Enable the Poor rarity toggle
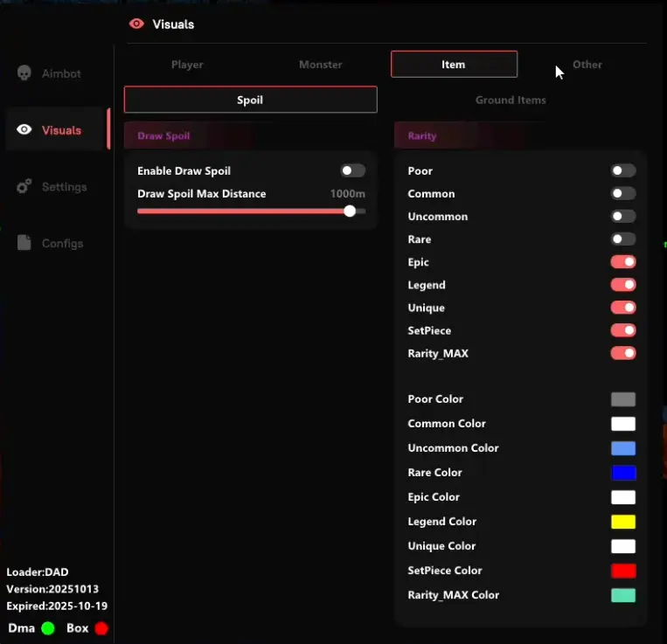The height and width of the screenshot is (644, 667). click(x=622, y=171)
